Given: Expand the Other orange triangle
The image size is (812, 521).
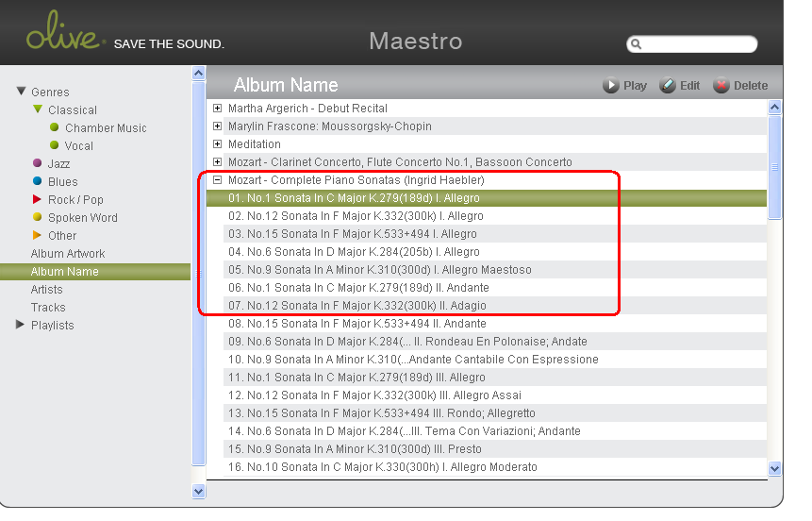Looking at the screenshot, I should 37,235.
